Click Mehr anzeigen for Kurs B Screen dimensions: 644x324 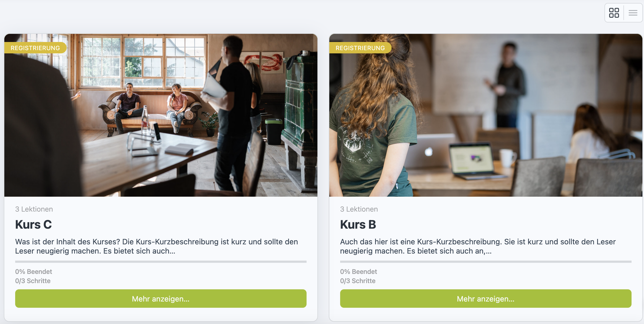[x=486, y=299]
